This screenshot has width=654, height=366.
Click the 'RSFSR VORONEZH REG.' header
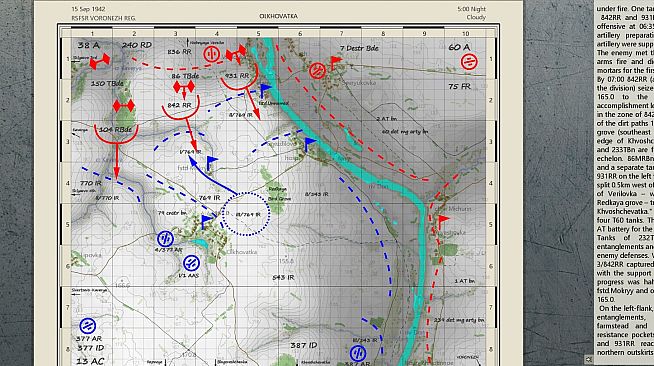(x=103, y=18)
